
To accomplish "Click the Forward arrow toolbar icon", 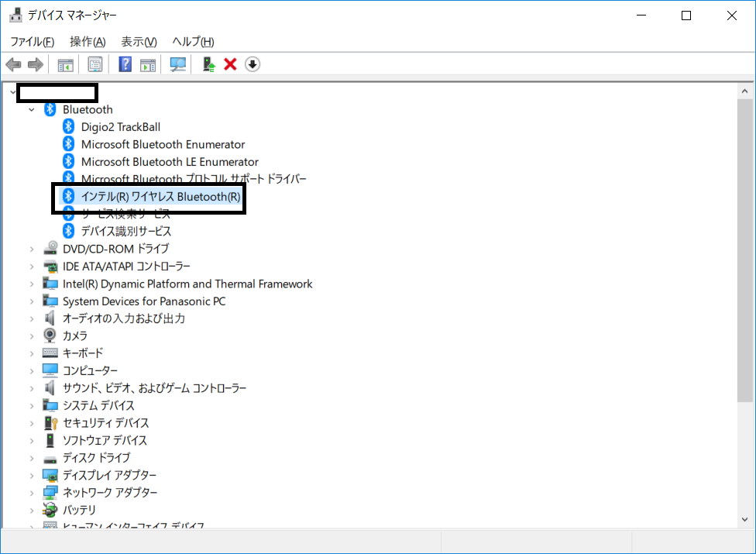I will click(x=36, y=64).
